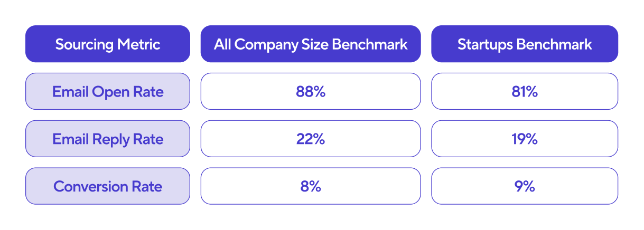
Task: Select the Conversion Rate row label
Action: (x=108, y=186)
